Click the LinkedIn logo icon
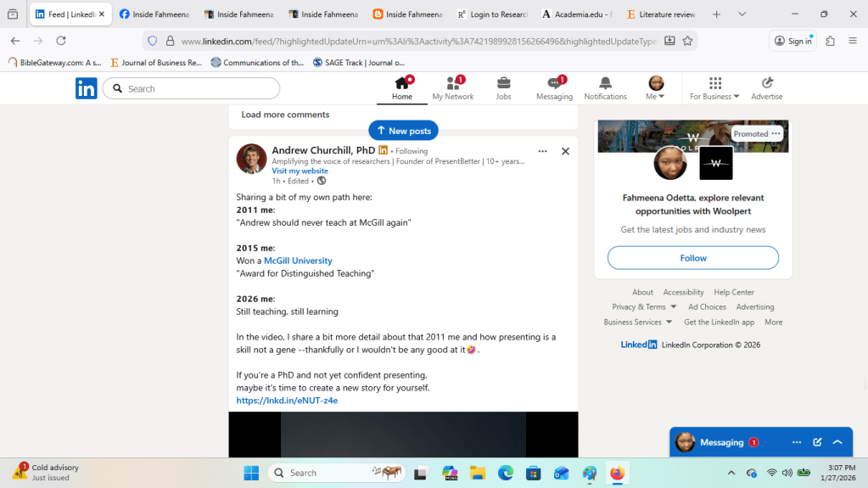This screenshot has width=868, height=488. [87, 88]
